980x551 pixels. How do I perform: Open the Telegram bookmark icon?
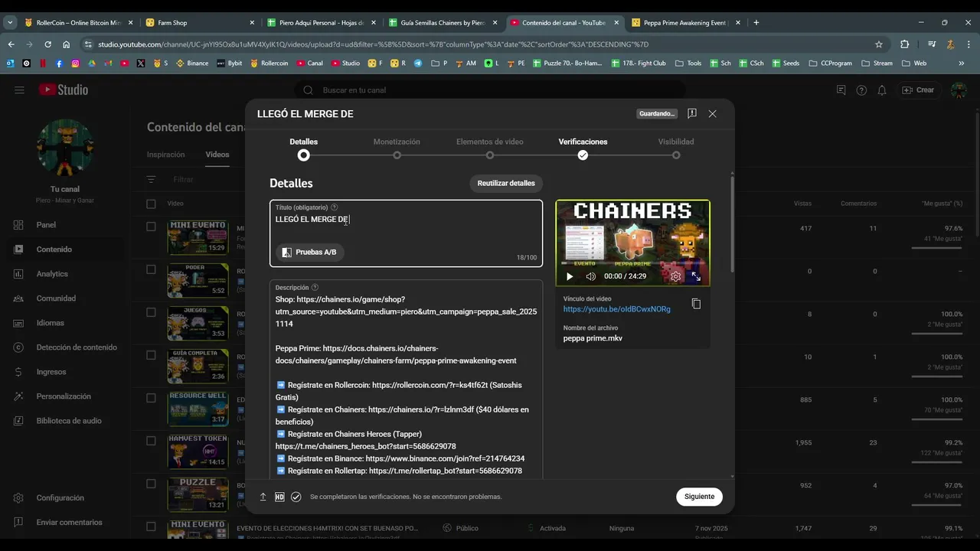(418, 64)
